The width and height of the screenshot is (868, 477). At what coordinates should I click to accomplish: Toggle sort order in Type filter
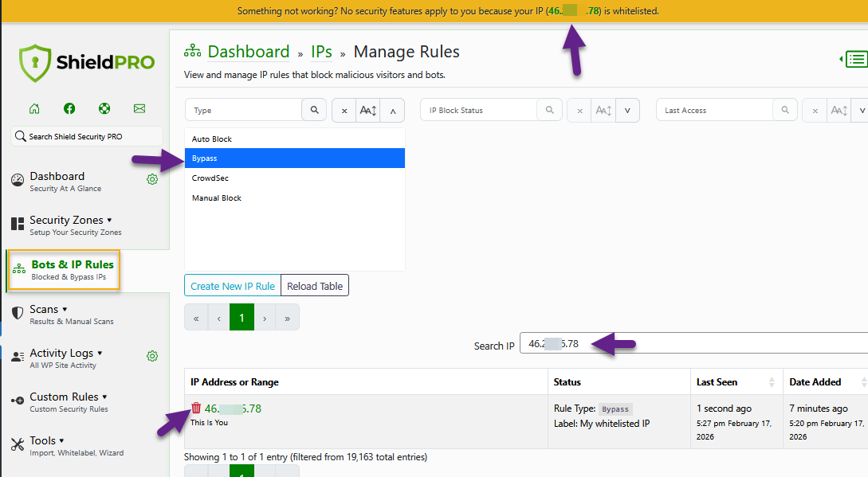point(368,111)
